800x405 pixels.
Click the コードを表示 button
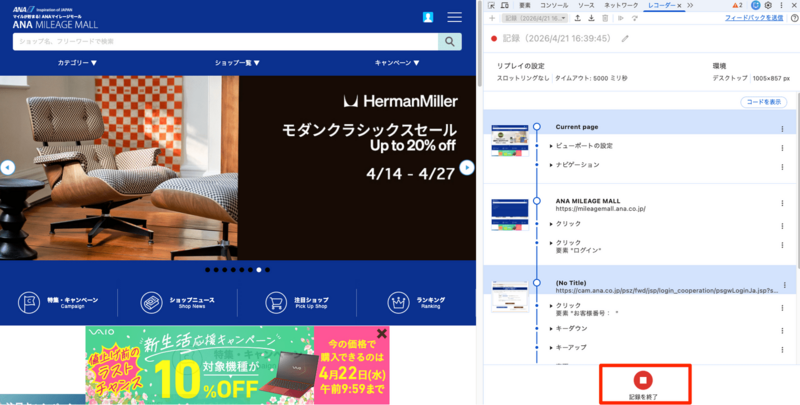click(764, 102)
